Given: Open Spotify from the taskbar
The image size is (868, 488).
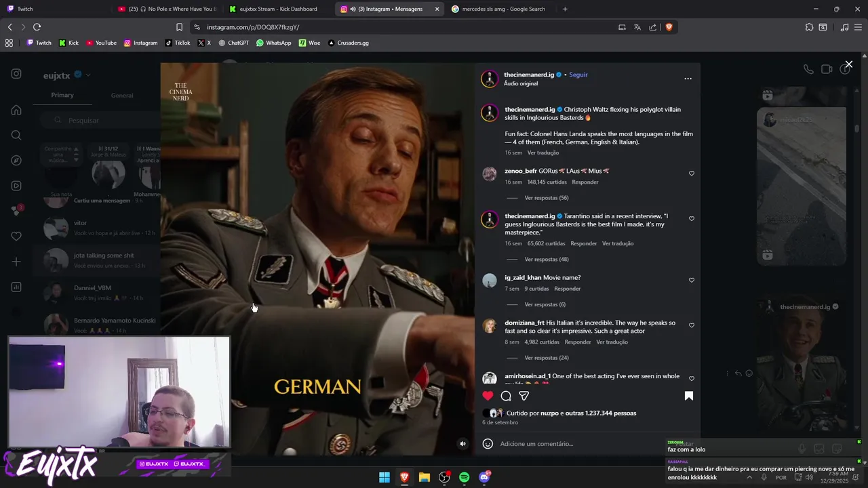Looking at the screenshot, I should tap(464, 477).
